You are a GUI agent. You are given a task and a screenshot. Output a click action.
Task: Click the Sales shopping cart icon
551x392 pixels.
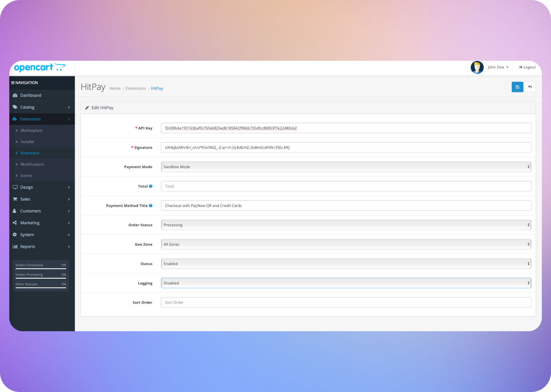15,199
